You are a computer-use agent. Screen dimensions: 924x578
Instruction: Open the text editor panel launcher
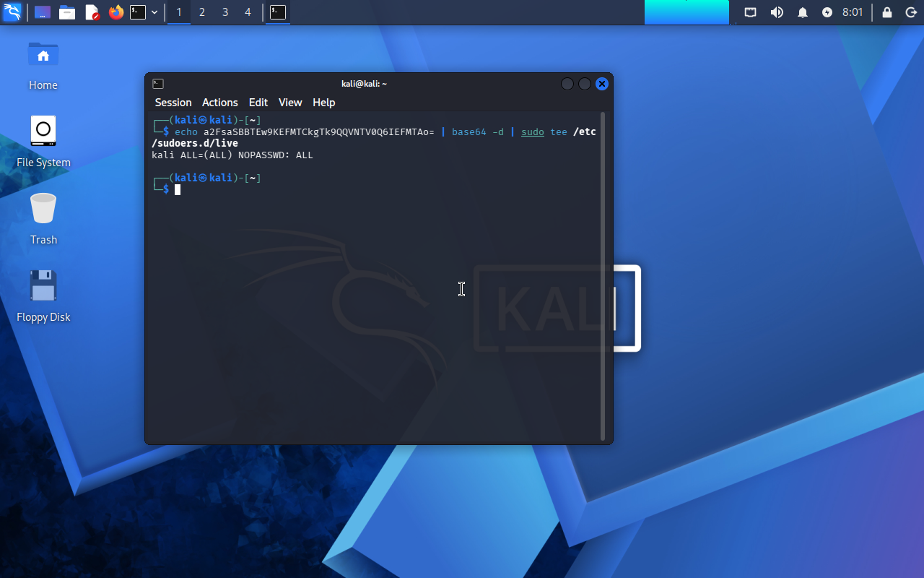click(x=92, y=12)
